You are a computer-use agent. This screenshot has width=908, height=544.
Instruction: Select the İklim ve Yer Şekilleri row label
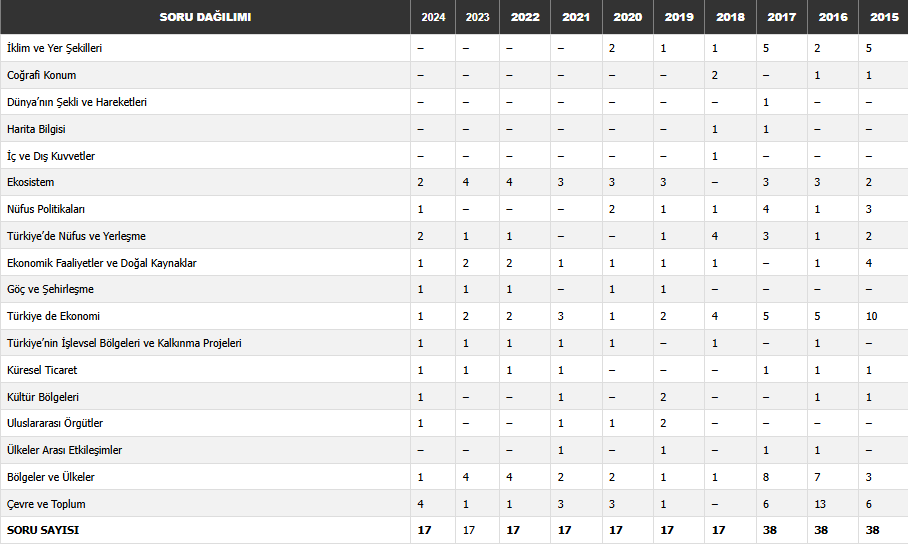pyautogui.click(x=54, y=48)
